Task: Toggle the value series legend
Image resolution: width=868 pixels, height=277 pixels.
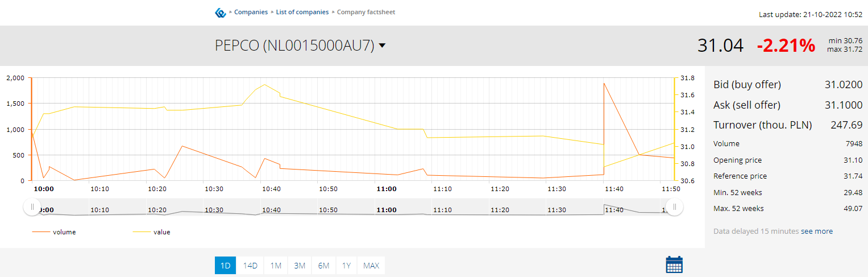Action: coord(151,232)
